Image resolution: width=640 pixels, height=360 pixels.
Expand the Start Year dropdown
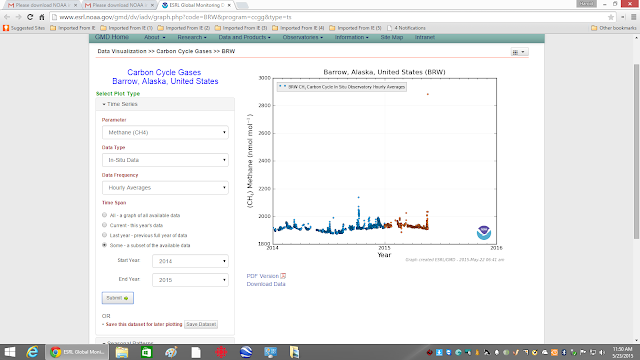[x=190, y=261]
